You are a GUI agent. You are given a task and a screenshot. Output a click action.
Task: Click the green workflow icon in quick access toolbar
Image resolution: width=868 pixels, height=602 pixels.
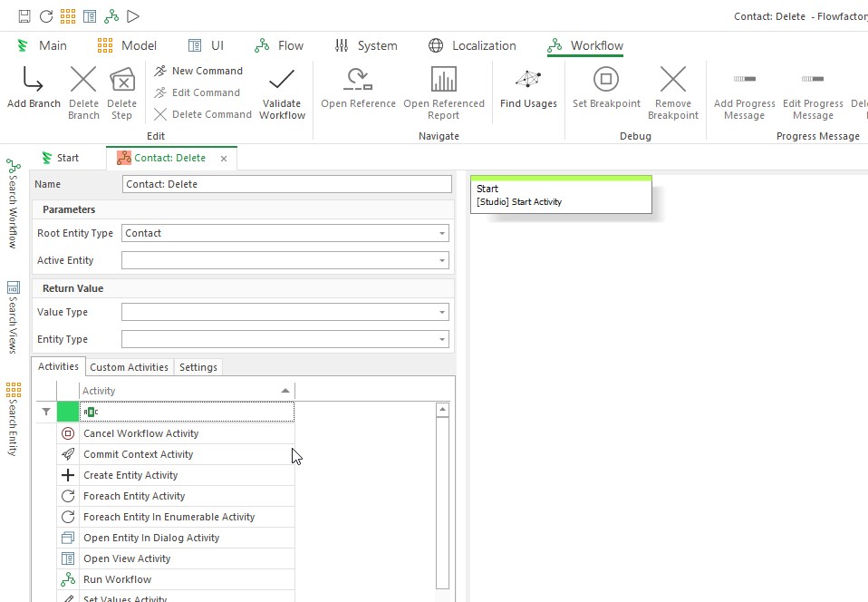[111, 16]
